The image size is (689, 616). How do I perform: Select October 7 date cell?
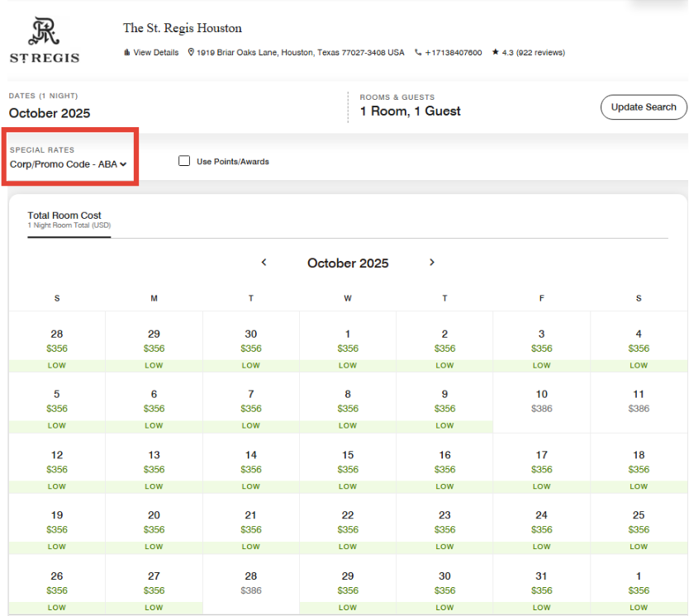point(251,402)
